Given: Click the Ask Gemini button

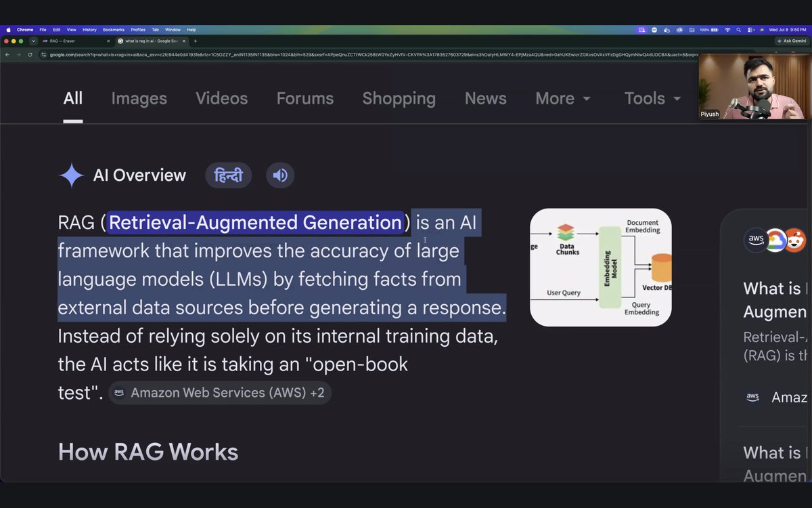Looking at the screenshot, I should [x=791, y=41].
